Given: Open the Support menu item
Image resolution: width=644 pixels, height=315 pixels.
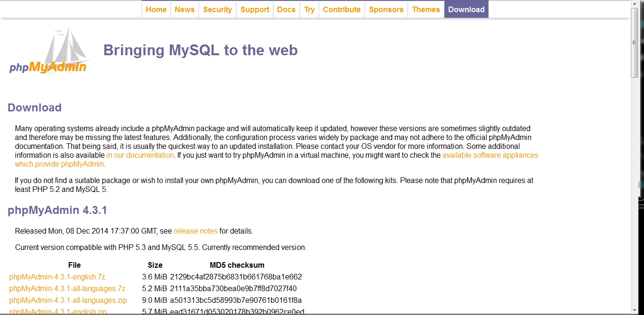Looking at the screenshot, I should click(255, 9).
